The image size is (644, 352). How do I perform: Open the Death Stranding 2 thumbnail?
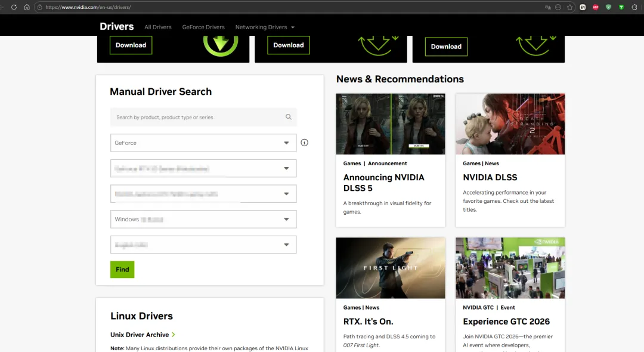[x=510, y=124]
